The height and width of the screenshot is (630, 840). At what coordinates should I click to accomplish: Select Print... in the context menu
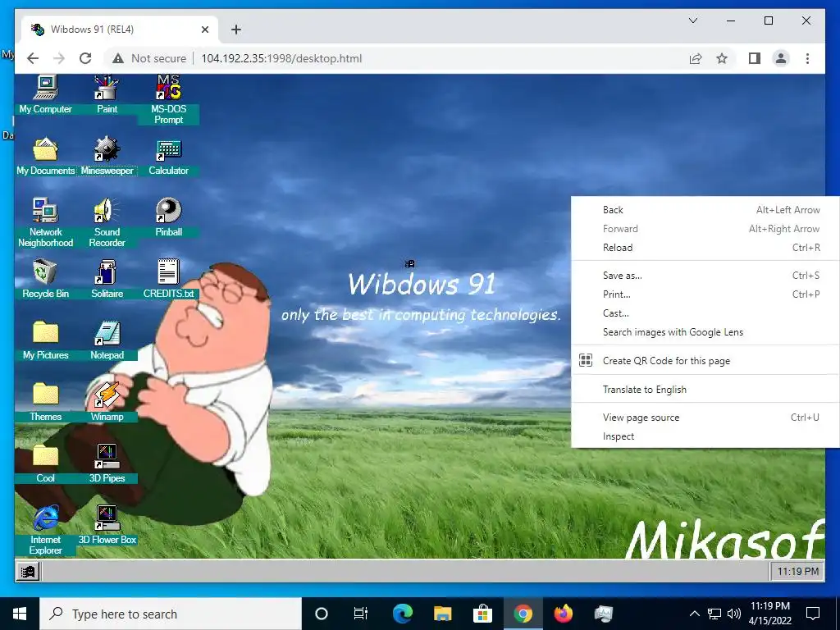point(705,294)
